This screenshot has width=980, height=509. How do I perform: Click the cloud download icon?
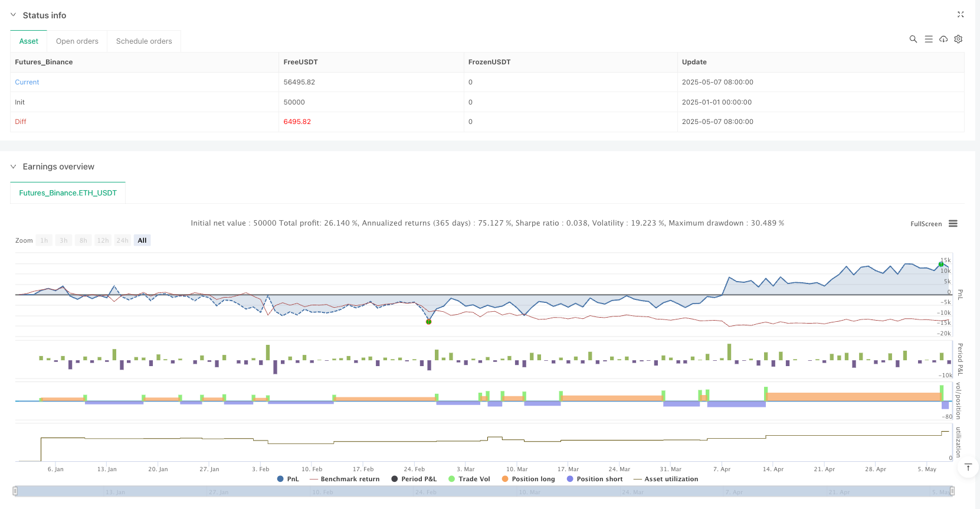pos(943,39)
